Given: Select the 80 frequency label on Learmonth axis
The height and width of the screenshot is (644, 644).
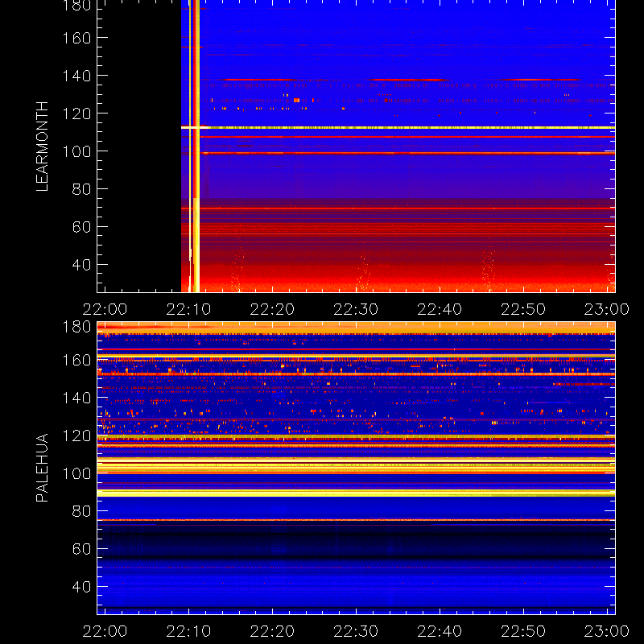Looking at the screenshot, I should tap(81, 189).
